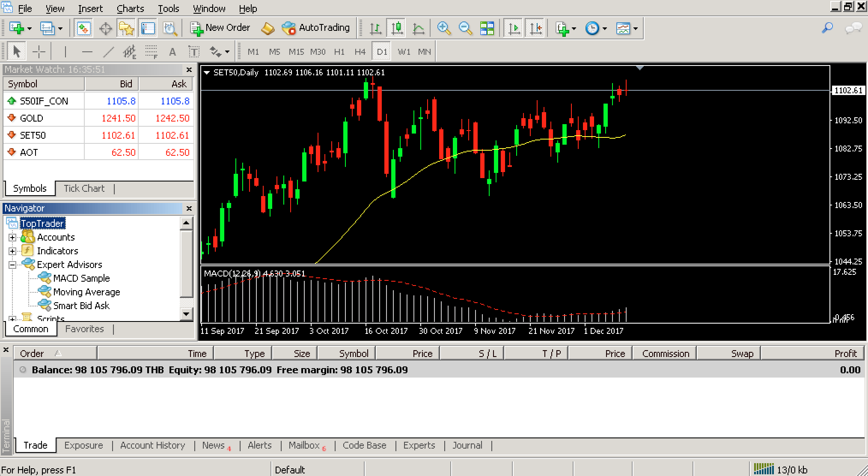
Task: Collapse the Expert Advisors tree node
Action: click(x=12, y=265)
